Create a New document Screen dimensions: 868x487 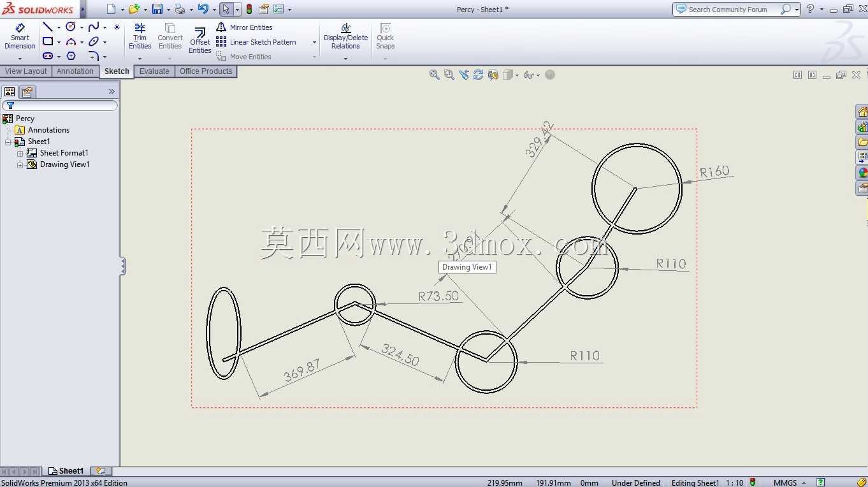pyautogui.click(x=112, y=9)
